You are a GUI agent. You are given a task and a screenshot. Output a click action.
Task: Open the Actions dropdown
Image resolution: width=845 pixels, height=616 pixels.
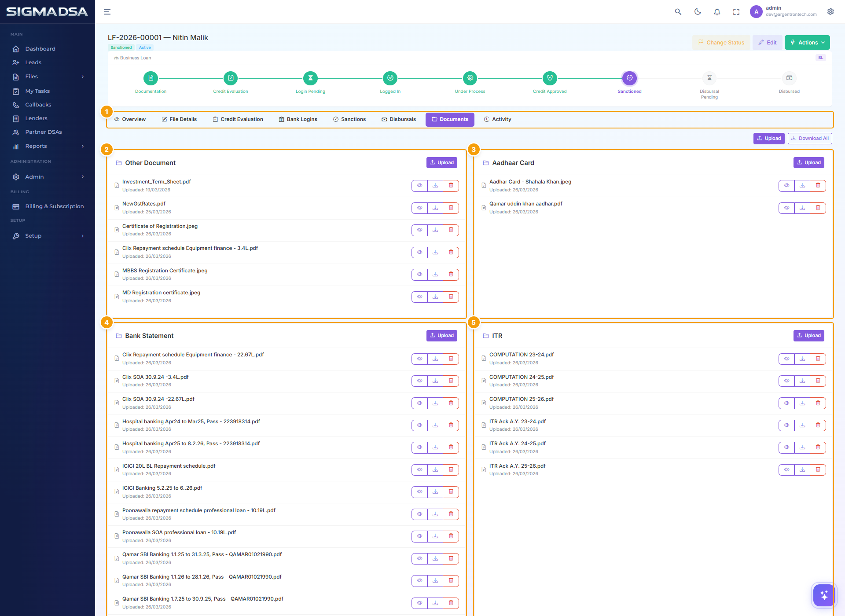pos(807,43)
